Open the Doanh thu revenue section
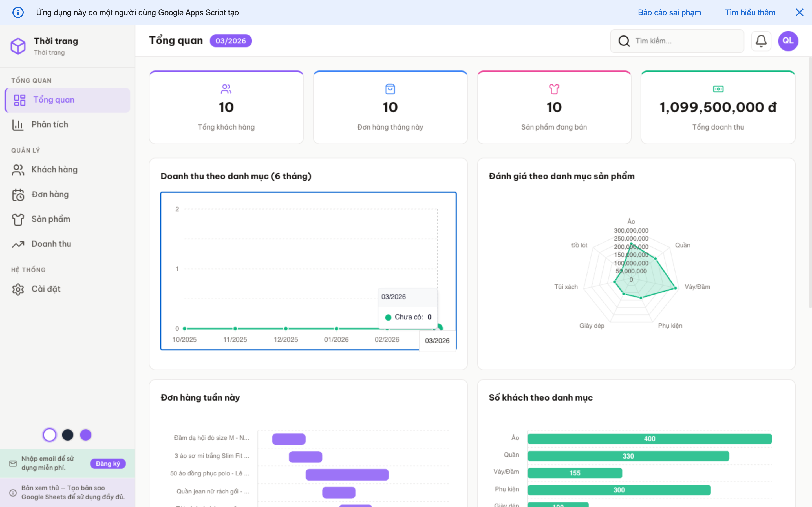812x507 pixels. pos(51,244)
